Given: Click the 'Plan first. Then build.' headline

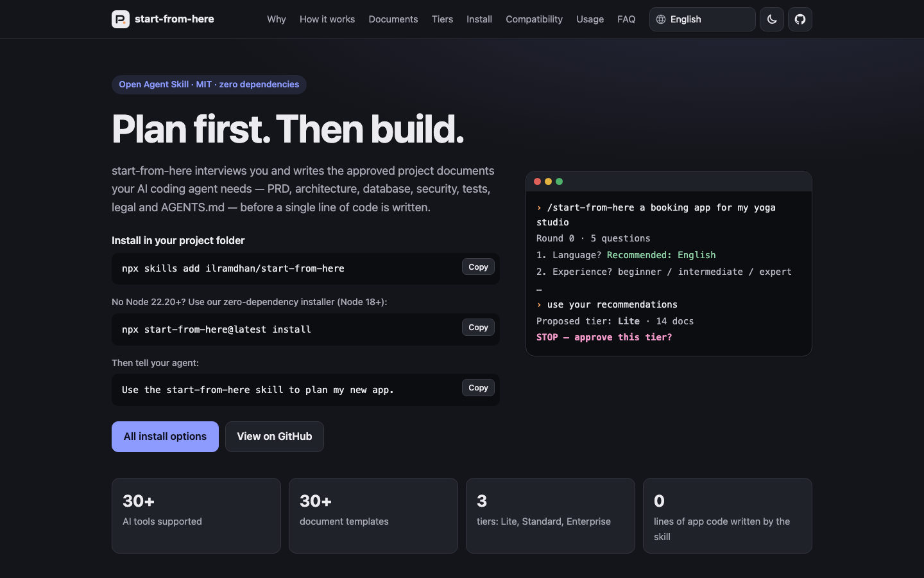Looking at the screenshot, I should [x=288, y=129].
